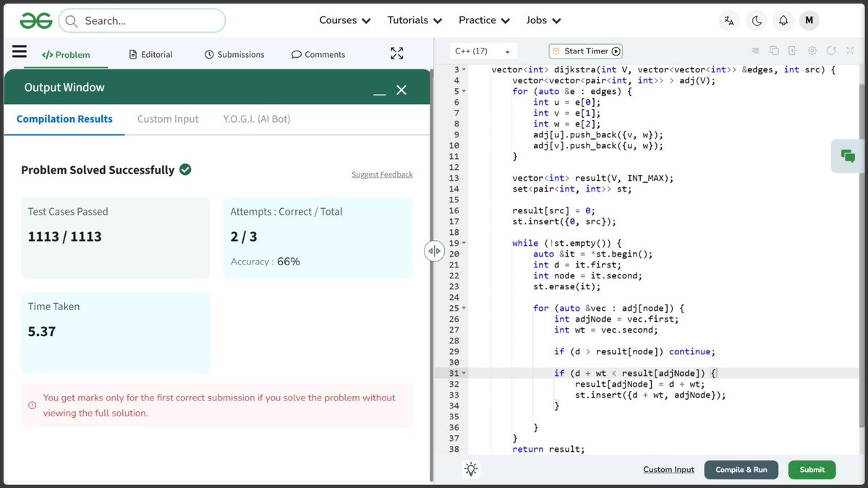868x488 pixels.
Task: Open the GeeksforGeeks logo home link
Action: (35, 21)
